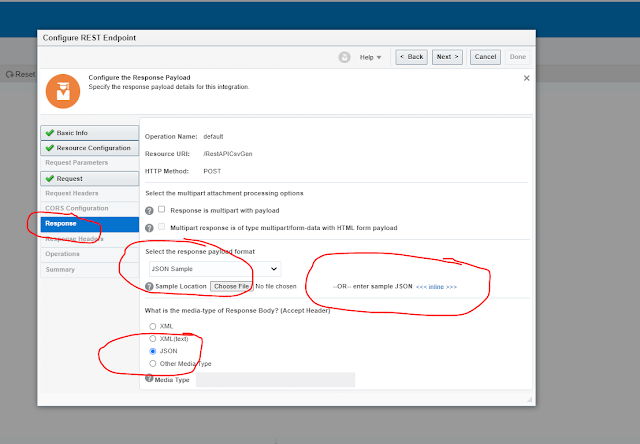640x444 pixels.
Task: Click the Choose File button
Action: [x=231, y=286]
